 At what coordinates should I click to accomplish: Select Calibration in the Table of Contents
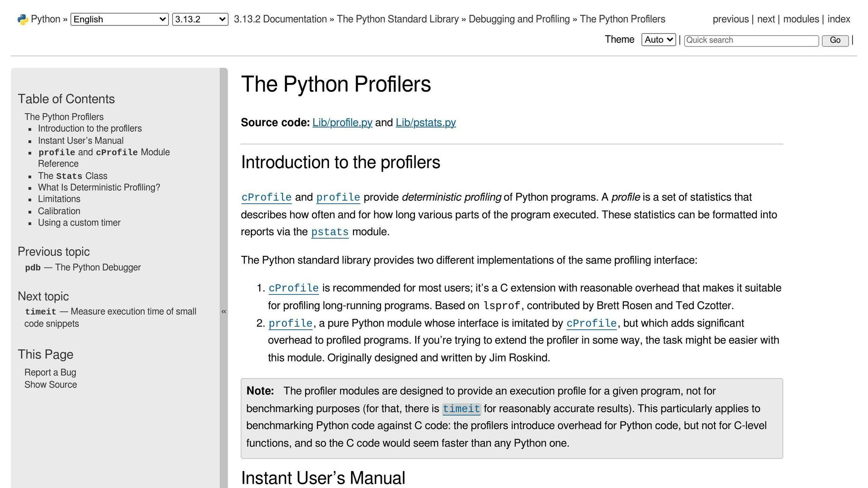[59, 211]
